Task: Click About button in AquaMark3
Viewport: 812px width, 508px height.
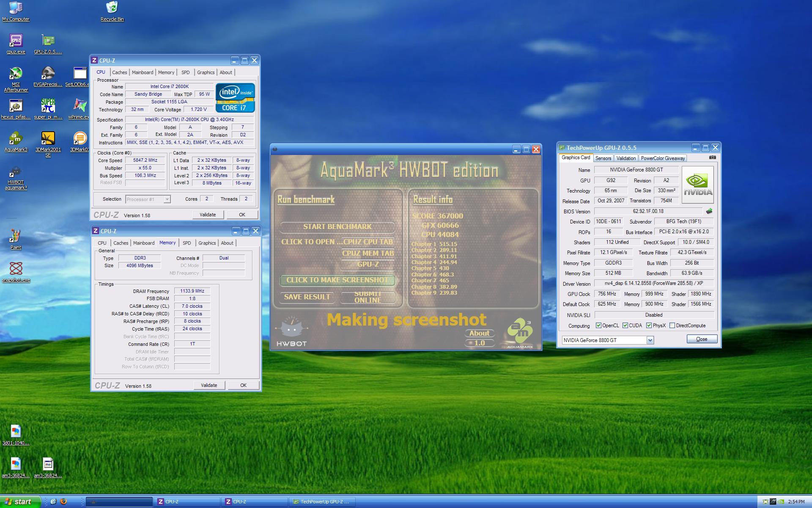Action: point(479,334)
